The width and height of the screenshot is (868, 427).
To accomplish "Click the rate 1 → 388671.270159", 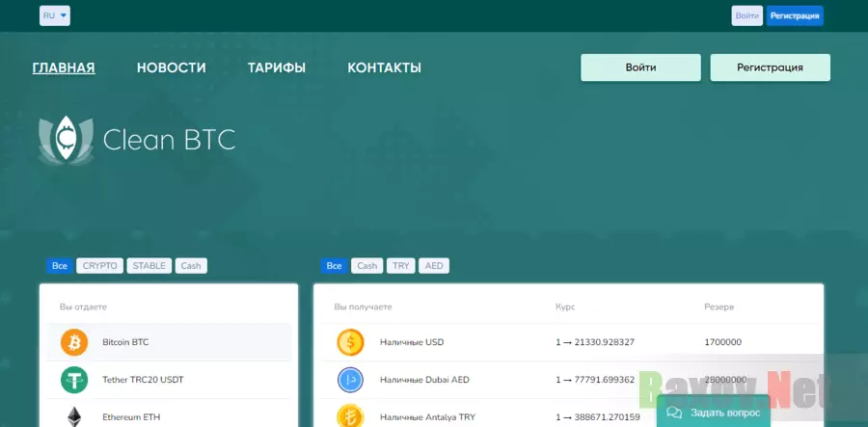I will click(598, 417).
